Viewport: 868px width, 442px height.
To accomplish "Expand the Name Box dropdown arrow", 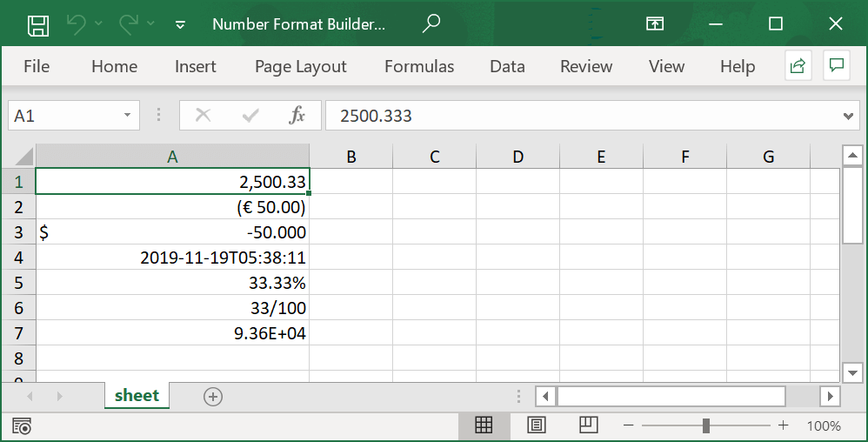I will tap(128, 116).
